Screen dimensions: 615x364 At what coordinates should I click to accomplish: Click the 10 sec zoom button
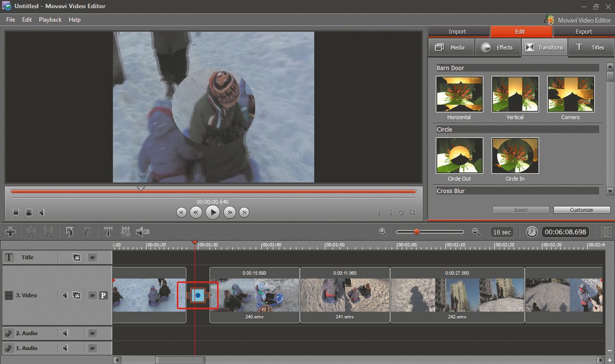(502, 232)
